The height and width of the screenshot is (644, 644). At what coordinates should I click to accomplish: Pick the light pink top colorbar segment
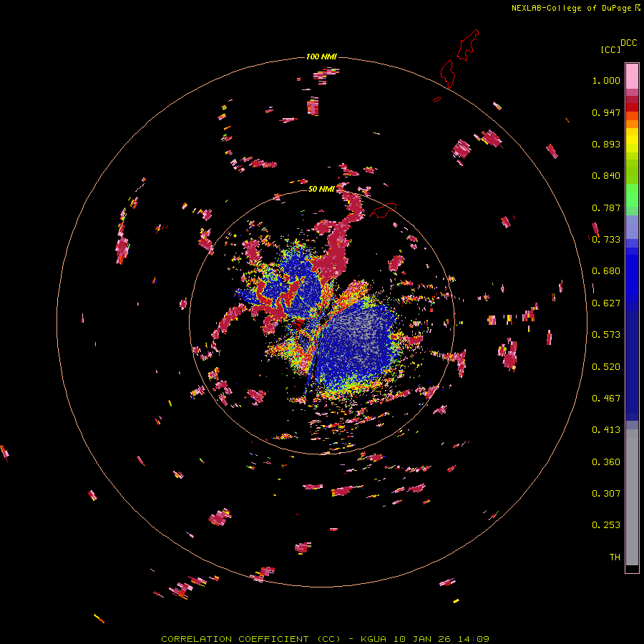[x=632, y=77]
